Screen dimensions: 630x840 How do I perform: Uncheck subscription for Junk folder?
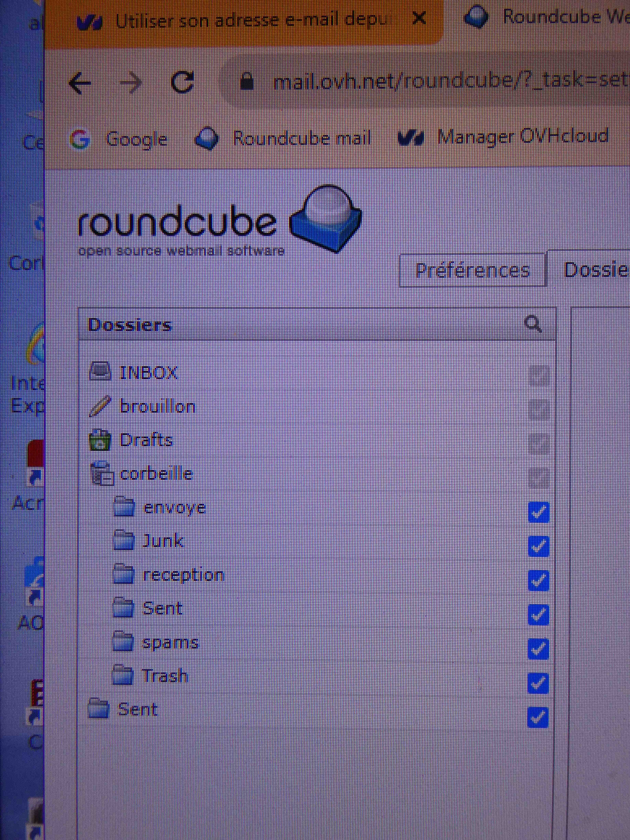coord(539,546)
